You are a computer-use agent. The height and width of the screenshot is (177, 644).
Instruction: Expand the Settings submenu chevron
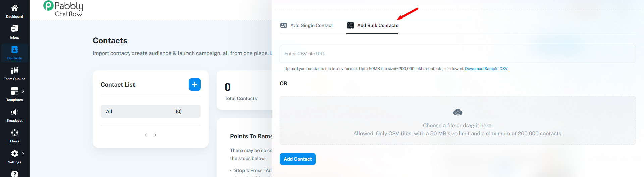pyautogui.click(x=23, y=154)
